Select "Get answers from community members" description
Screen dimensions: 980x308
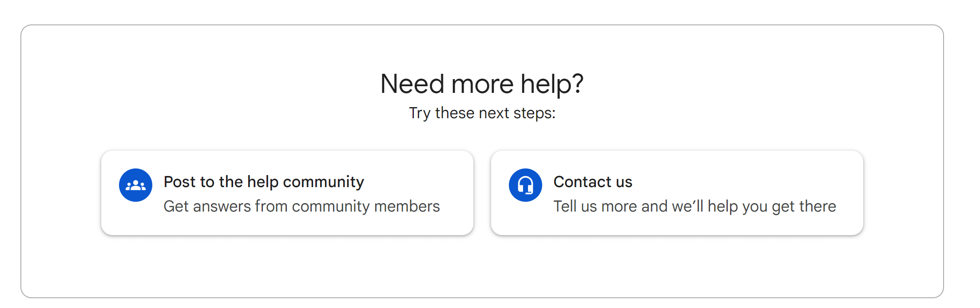pyautogui.click(x=302, y=206)
